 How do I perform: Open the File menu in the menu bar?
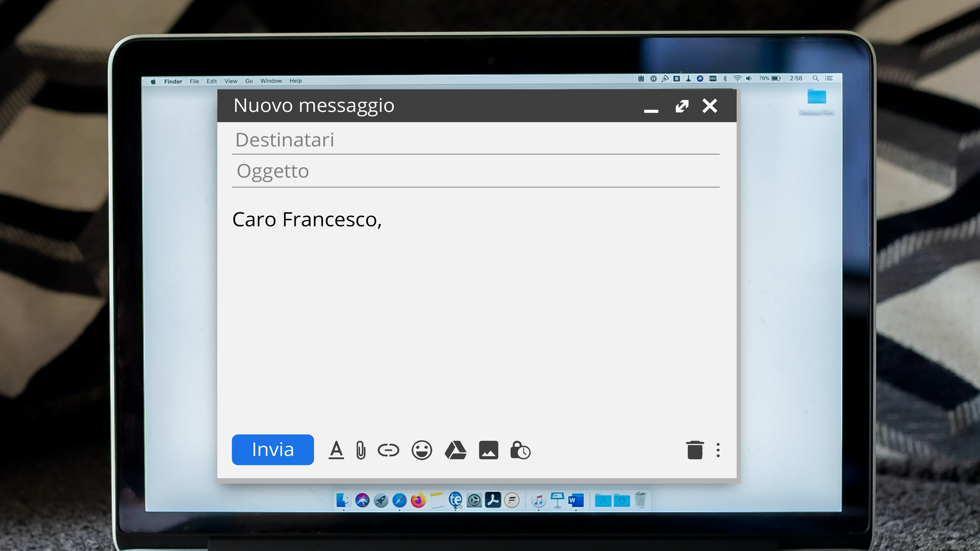194,81
